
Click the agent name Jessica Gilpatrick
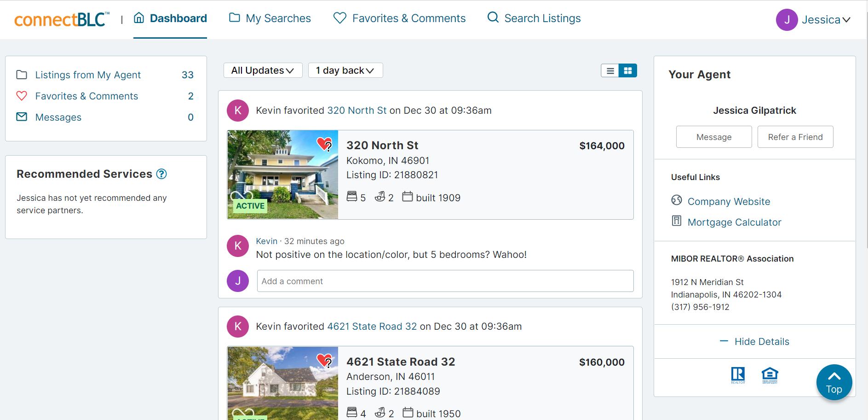(x=754, y=111)
